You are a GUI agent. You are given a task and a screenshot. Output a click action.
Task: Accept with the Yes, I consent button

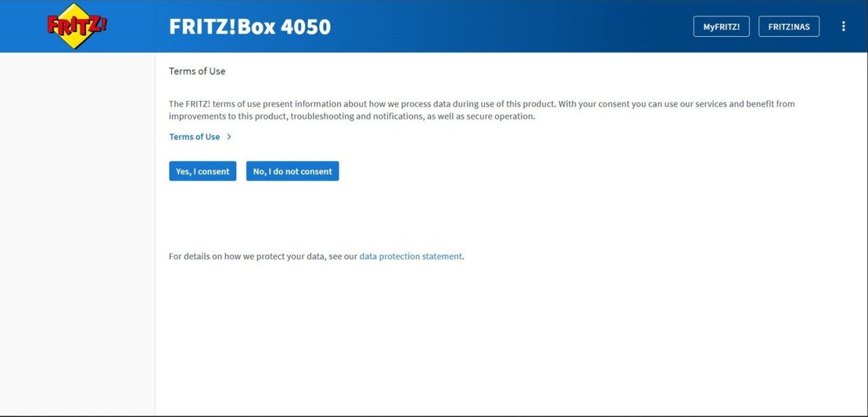click(x=203, y=171)
